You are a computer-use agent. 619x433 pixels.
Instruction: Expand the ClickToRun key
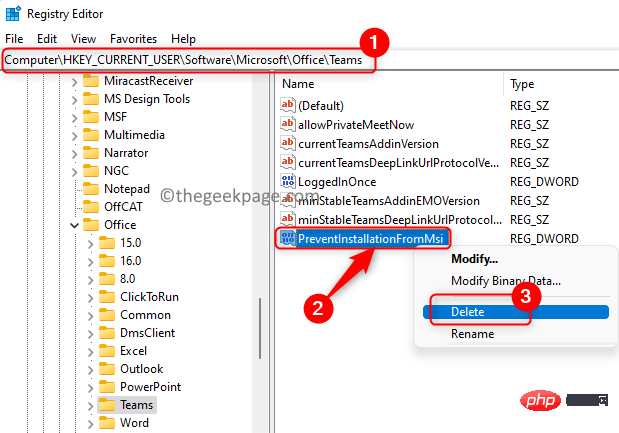(x=90, y=298)
